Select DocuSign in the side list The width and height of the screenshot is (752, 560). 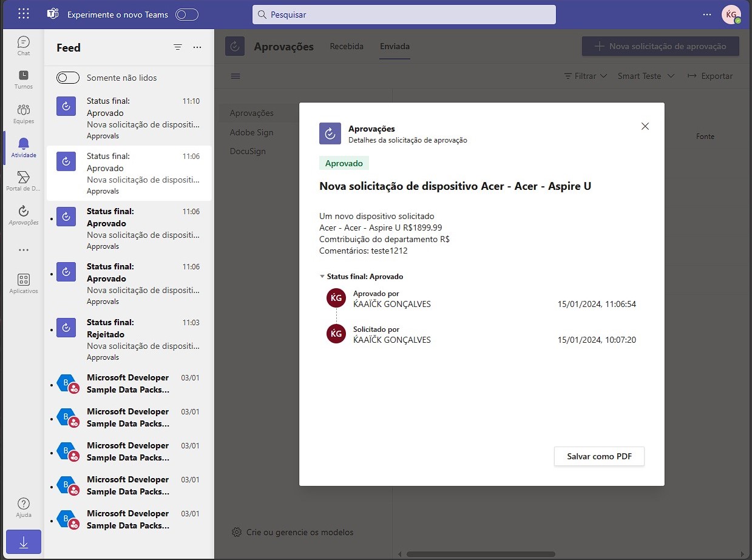coord(248,151)
